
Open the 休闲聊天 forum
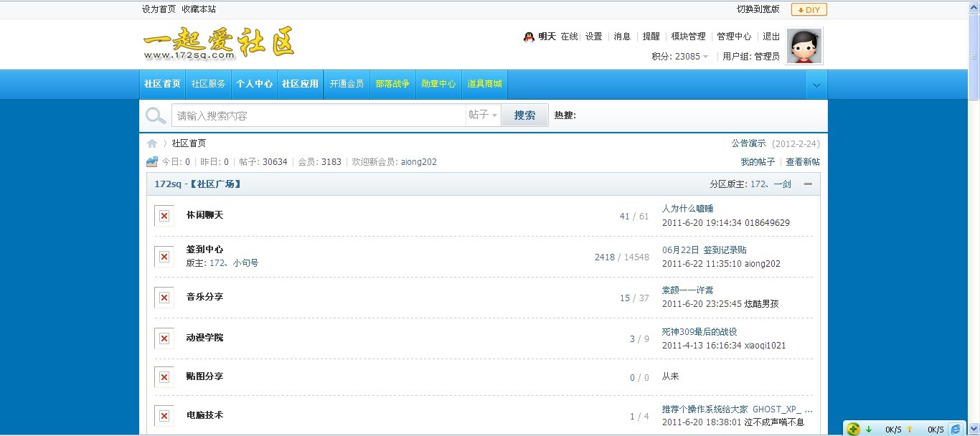204,215
